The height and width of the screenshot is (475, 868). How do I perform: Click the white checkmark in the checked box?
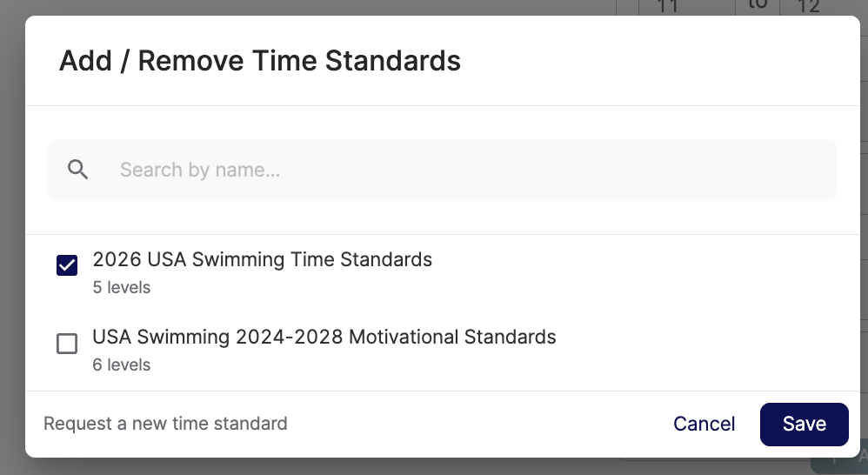click(x=67, y=265)
